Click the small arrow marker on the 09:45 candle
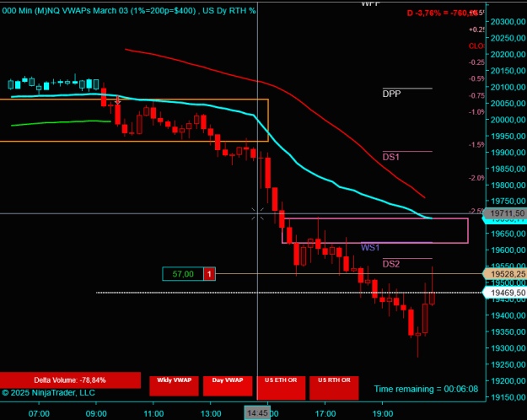This screenshot has width=527, height=420. point(118,100)
